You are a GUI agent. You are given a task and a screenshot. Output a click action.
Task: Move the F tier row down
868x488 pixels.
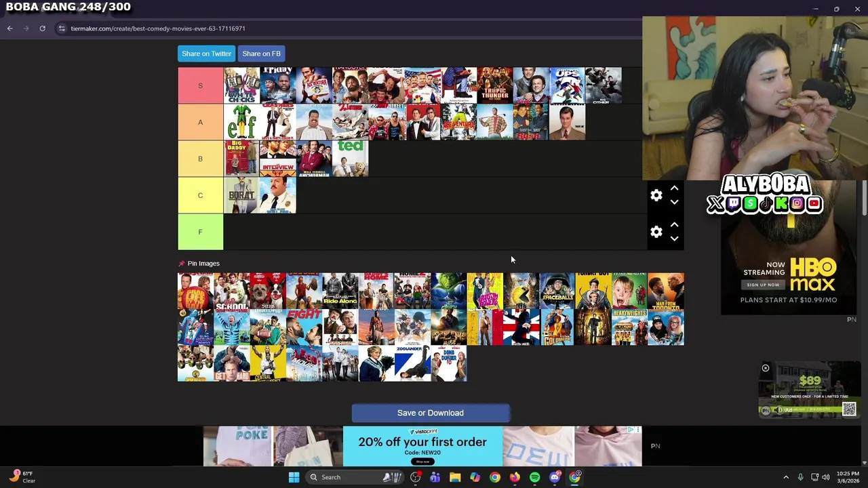click(x=674, y=239)
